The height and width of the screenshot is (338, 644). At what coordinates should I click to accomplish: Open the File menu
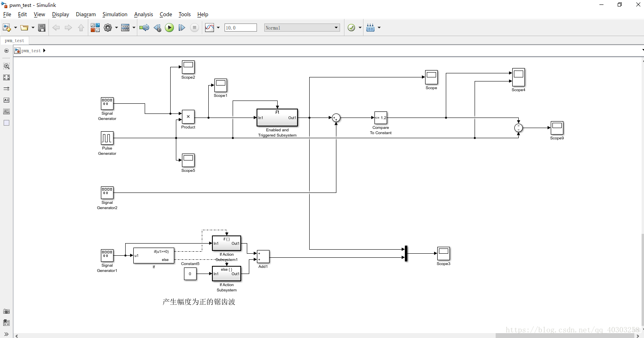tap(7, 14)
